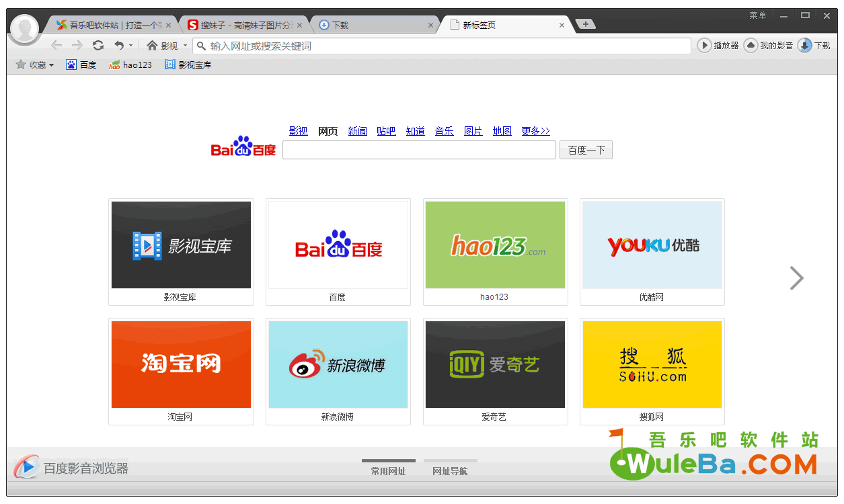Click the 贴吧 search link

(386, 131)
